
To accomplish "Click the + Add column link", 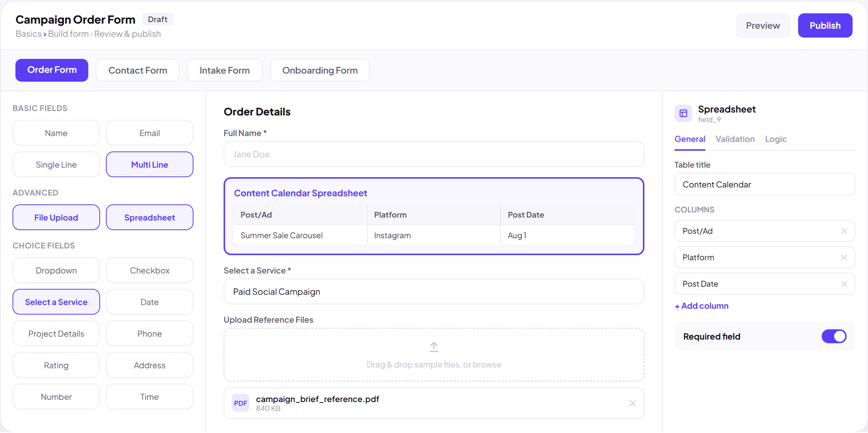I will click(701, 306).
